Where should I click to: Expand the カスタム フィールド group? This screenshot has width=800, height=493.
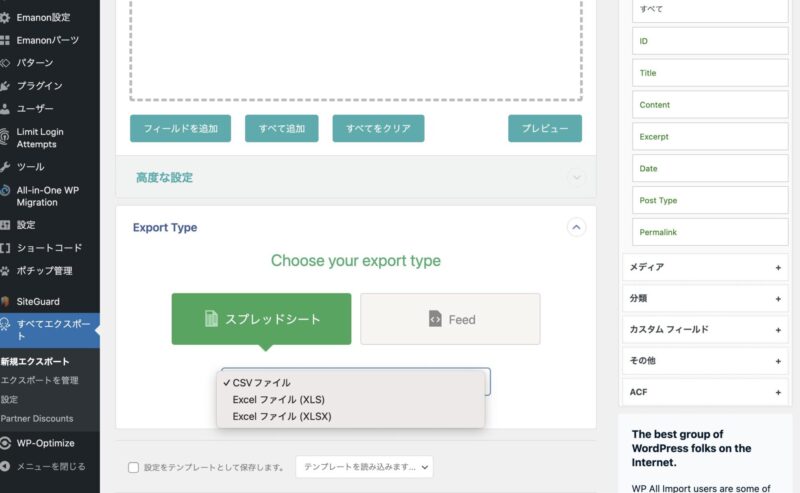click(x=705, y=330)
